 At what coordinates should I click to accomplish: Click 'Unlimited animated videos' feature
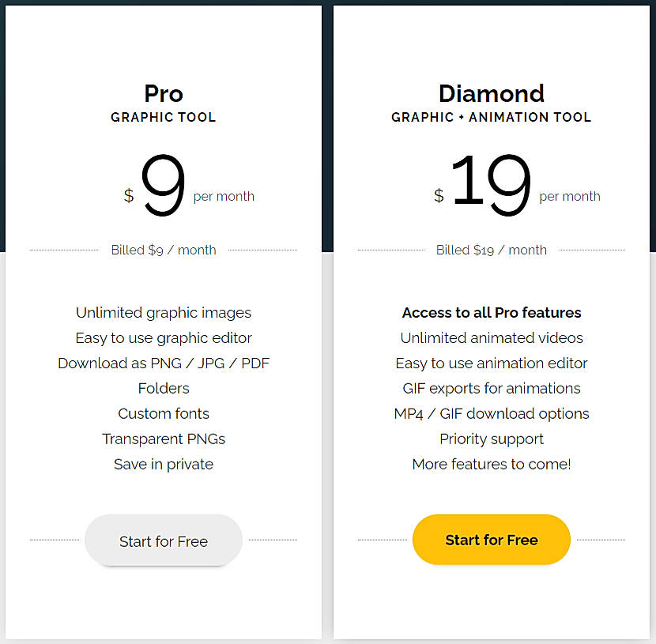pyautogui.click(x=491, y=337)
